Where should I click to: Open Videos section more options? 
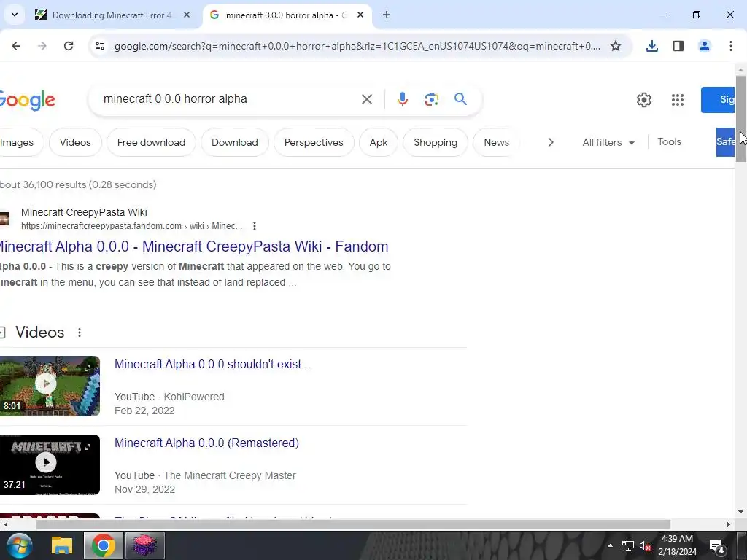tap(80, 332)
